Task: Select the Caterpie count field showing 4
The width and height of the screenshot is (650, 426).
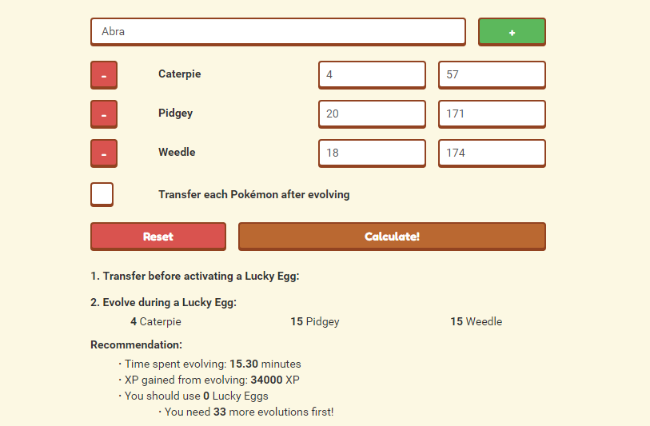Action: (372, 75)
